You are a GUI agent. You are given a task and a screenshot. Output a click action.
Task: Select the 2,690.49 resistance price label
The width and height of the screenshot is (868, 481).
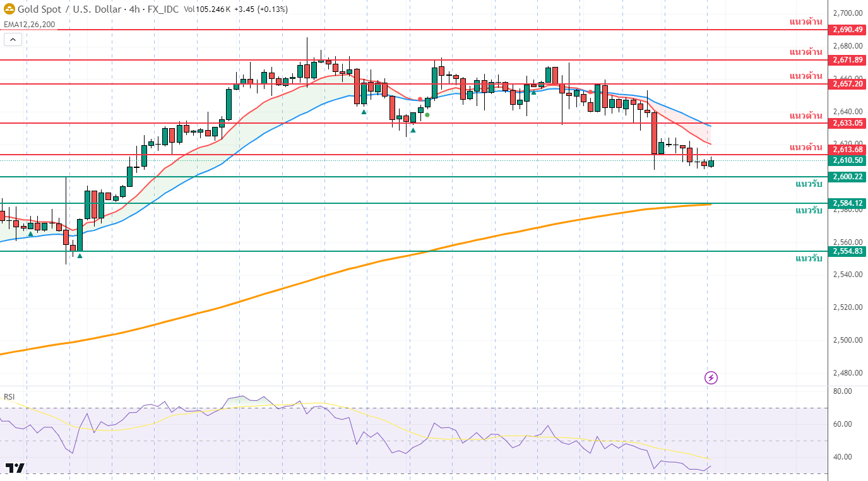[x=847, y=30]
